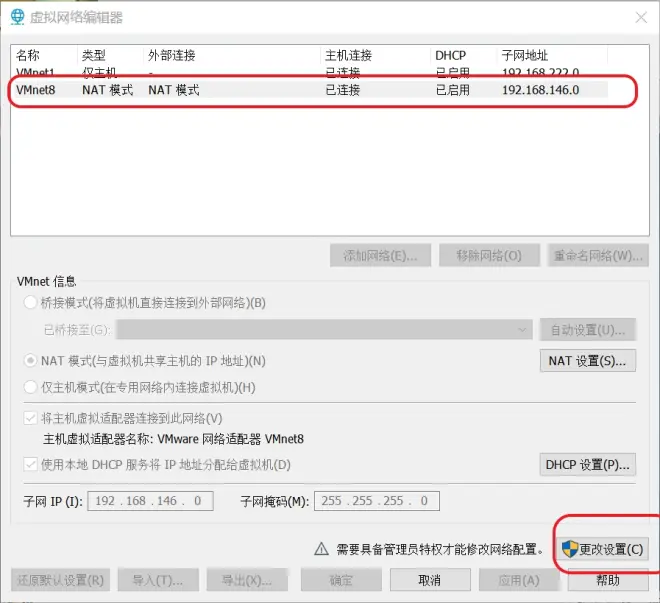The width and height of the screenshot is (660, 603).
Task: Select the bridged mode (桥接模式) radio button
Action: coord(30,303)
